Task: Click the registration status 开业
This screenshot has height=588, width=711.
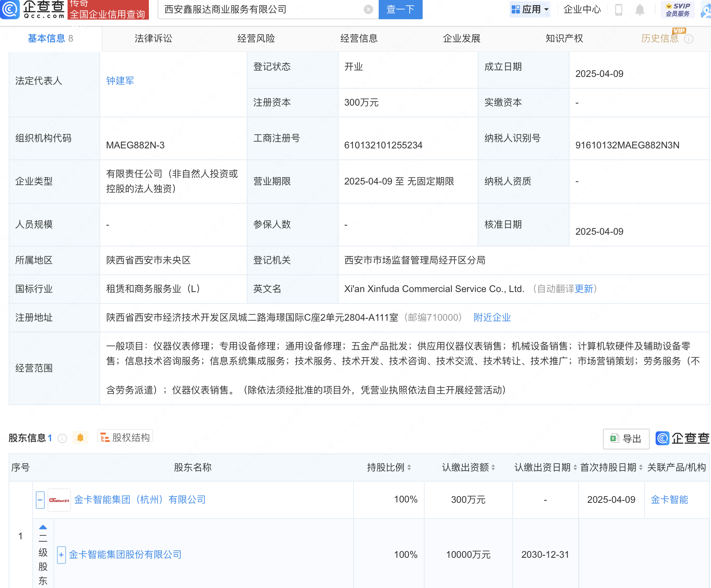Action: [x=354, y=67]
